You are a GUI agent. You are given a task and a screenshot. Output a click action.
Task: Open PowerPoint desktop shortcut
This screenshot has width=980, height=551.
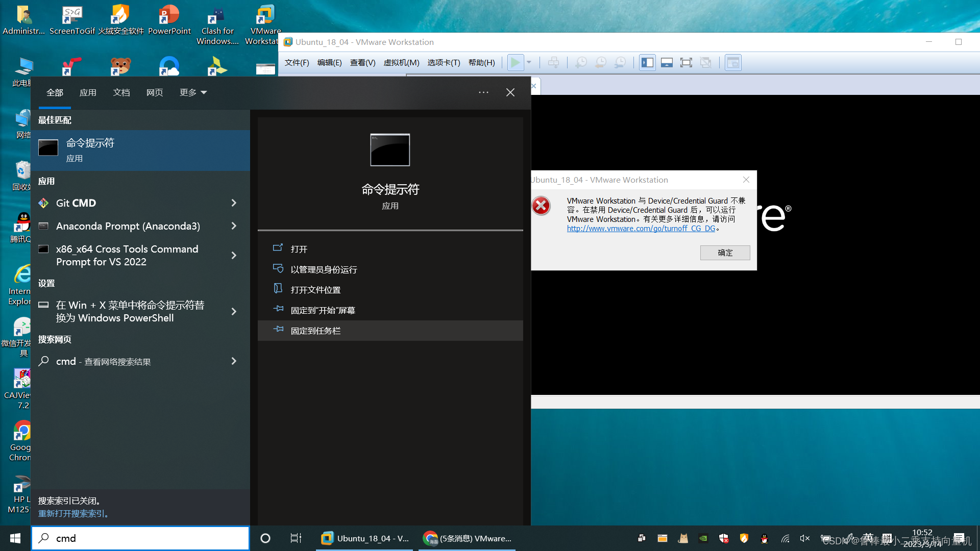click(169, 19)
